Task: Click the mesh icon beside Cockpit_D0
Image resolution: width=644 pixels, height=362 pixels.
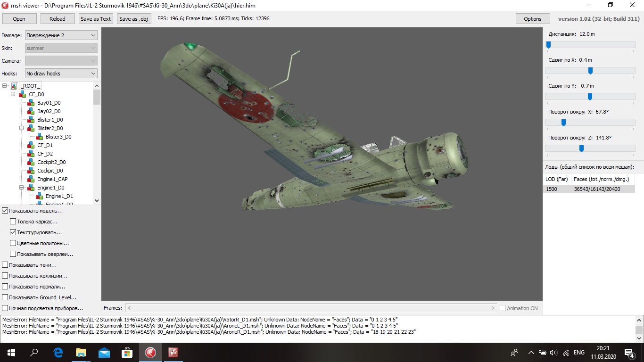Action: point(31,171)
